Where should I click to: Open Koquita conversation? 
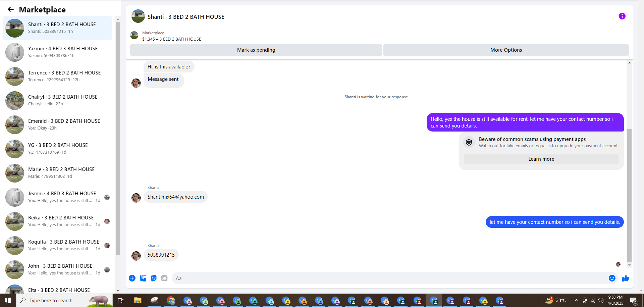[57, 246]
